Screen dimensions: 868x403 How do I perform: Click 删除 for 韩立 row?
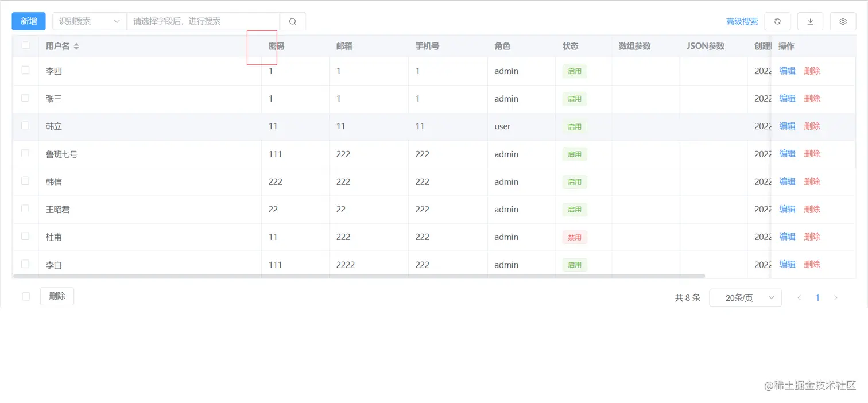812,126
